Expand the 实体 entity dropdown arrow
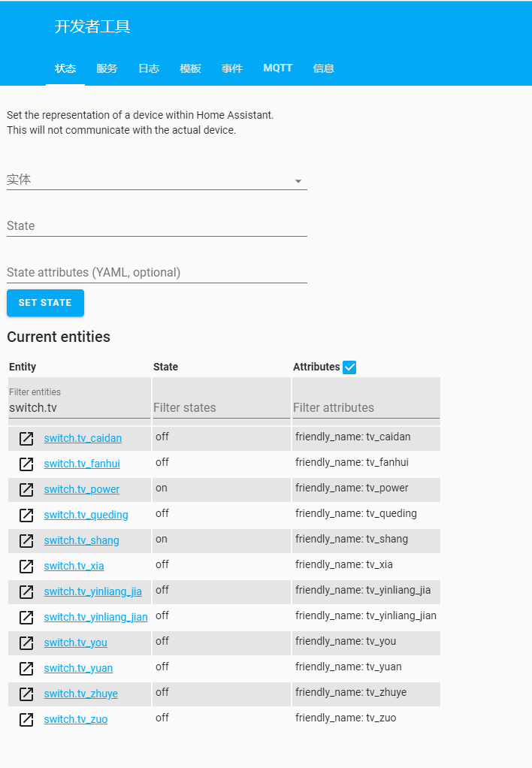The image size is (532, 768). 298,181
